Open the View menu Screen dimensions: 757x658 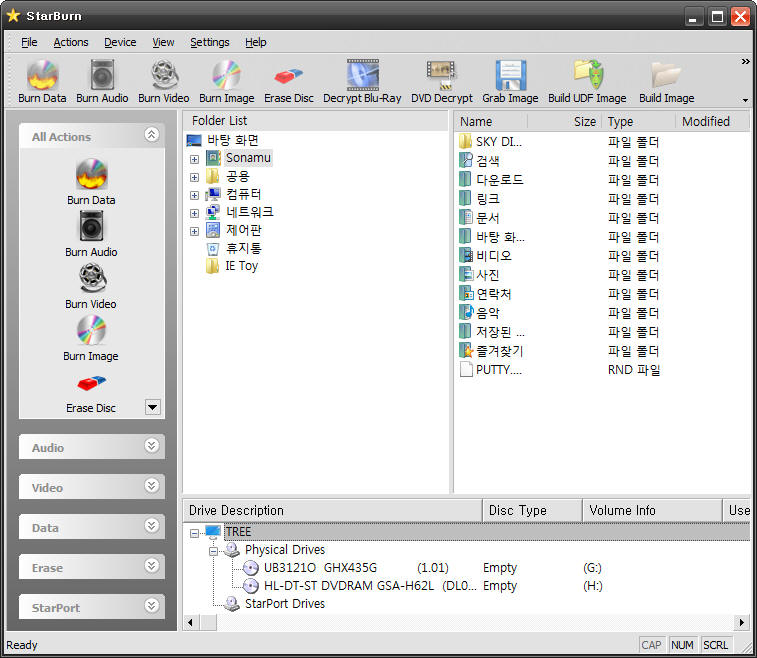coord(163,42)
